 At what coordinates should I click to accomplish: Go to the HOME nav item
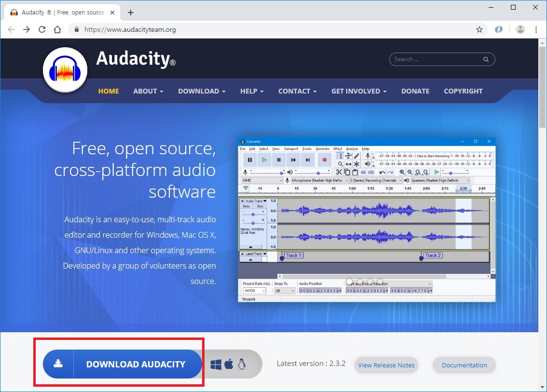point(109,91)
